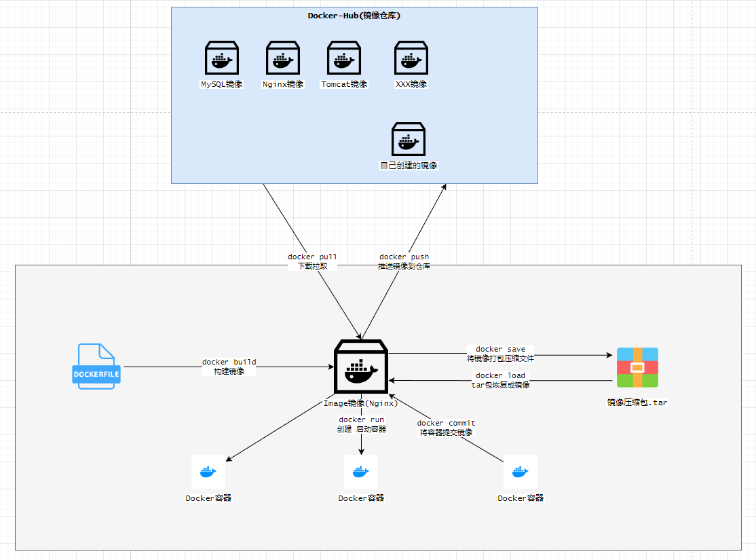
Task: Click the Nginx镜像 label
Action: click(x=283, y=84)
